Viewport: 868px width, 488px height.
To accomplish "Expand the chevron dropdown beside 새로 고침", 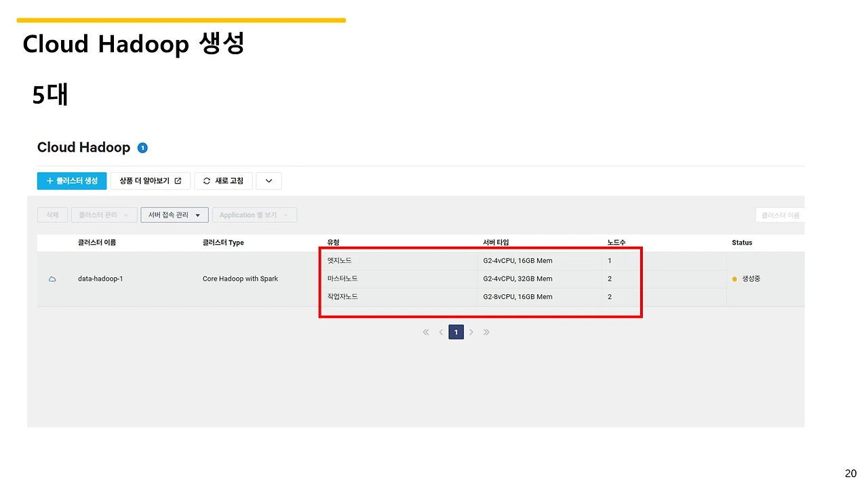I will pyautogui.click(x=269, y=181).
